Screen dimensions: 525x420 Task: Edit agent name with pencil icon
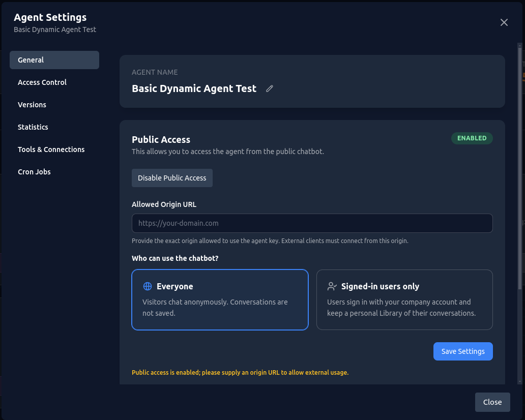point(270,88)
